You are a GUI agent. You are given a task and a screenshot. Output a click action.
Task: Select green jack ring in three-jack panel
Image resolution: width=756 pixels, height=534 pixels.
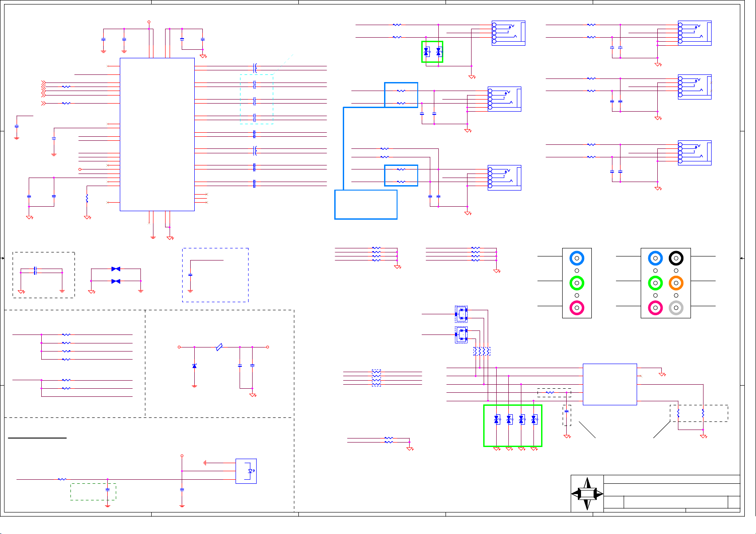click(577, 283)
